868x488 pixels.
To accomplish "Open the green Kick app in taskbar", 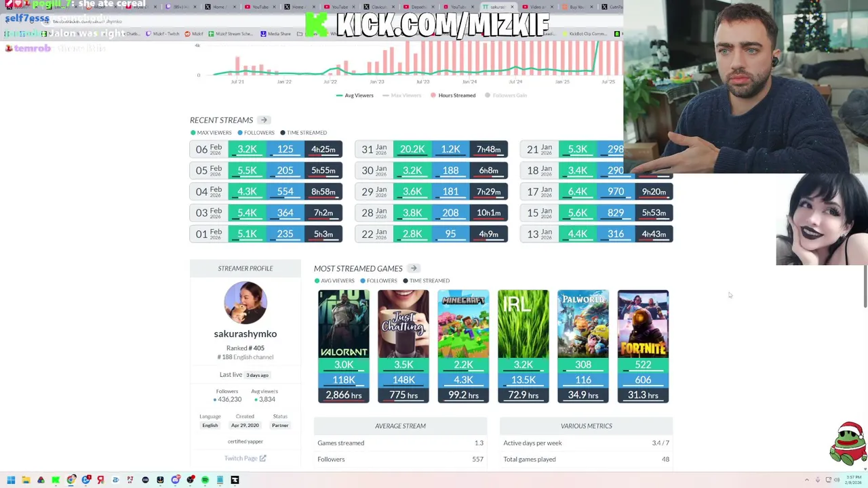I will point(56,480).
